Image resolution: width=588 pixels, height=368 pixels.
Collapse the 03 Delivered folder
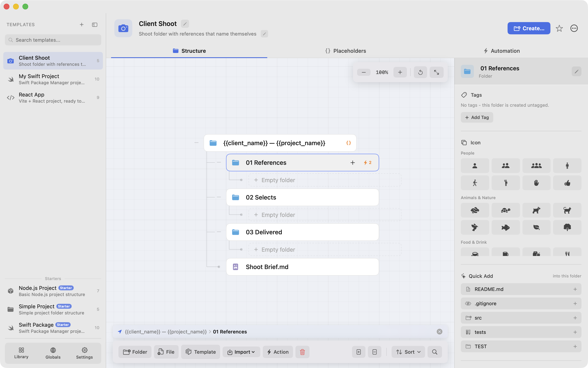click(x=219, y=232)
